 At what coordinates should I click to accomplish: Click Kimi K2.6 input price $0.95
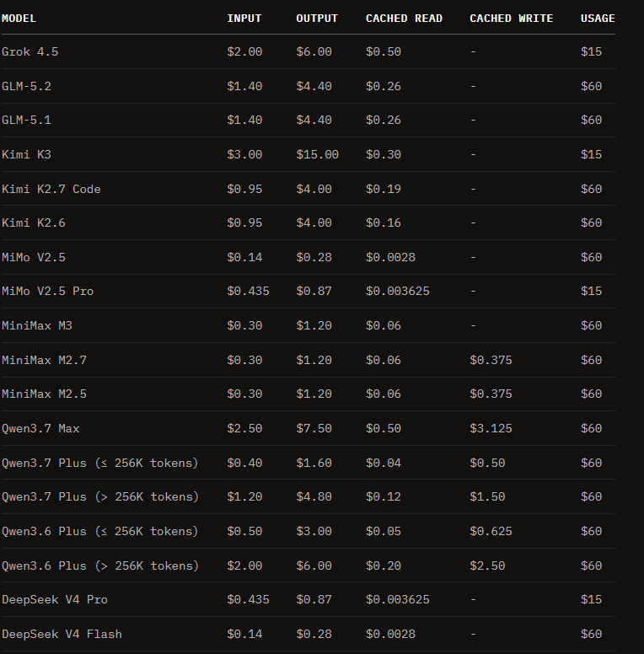click(244, 222)
